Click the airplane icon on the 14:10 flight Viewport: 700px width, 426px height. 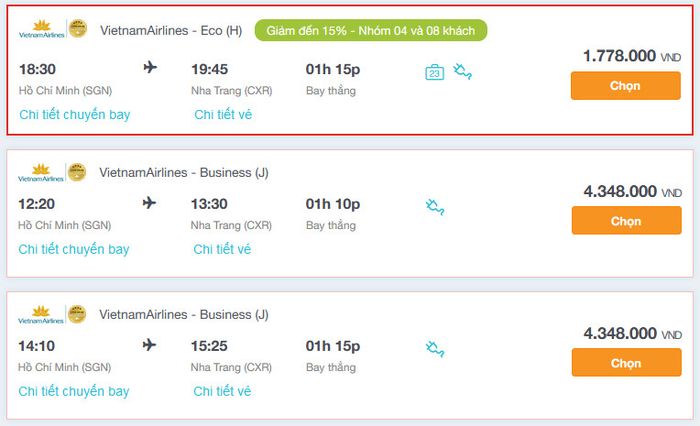click(150, 345)
